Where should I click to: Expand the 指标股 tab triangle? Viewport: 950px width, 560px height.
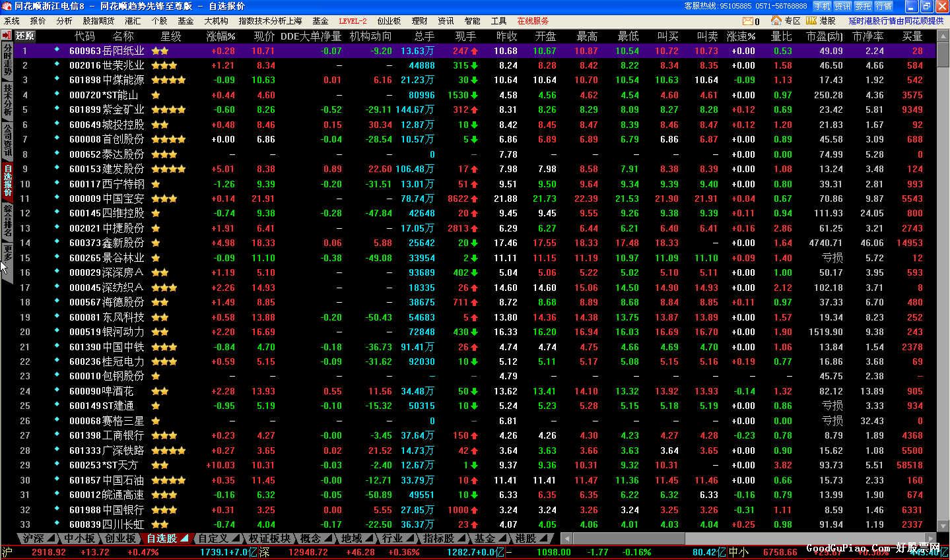pos(461,539)
